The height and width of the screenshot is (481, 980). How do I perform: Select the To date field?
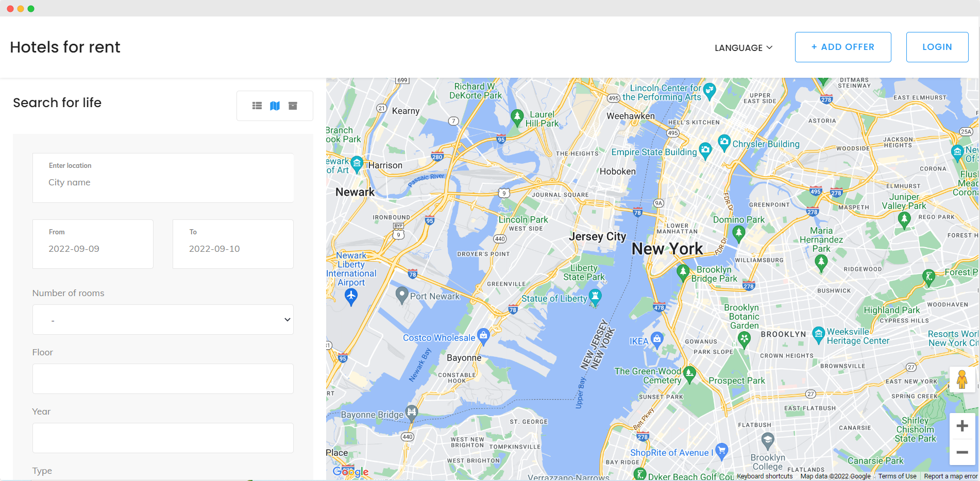pos(233,244)
